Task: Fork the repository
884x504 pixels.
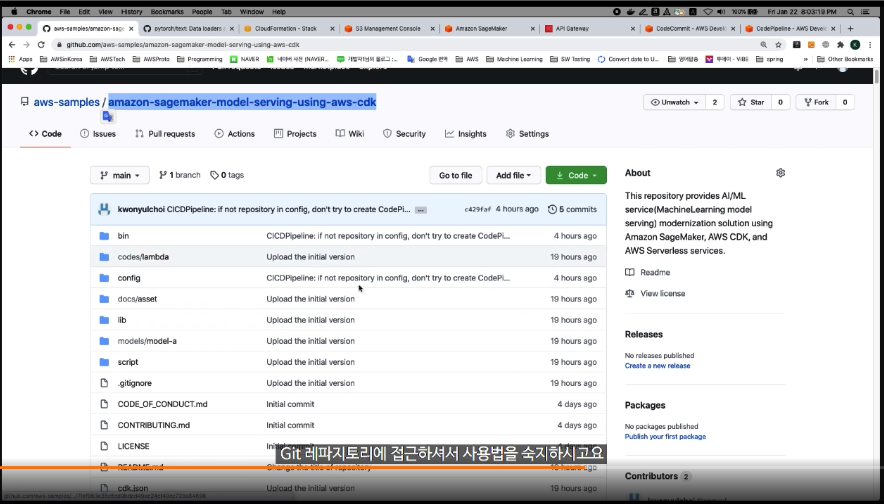Action: point(816,102)
